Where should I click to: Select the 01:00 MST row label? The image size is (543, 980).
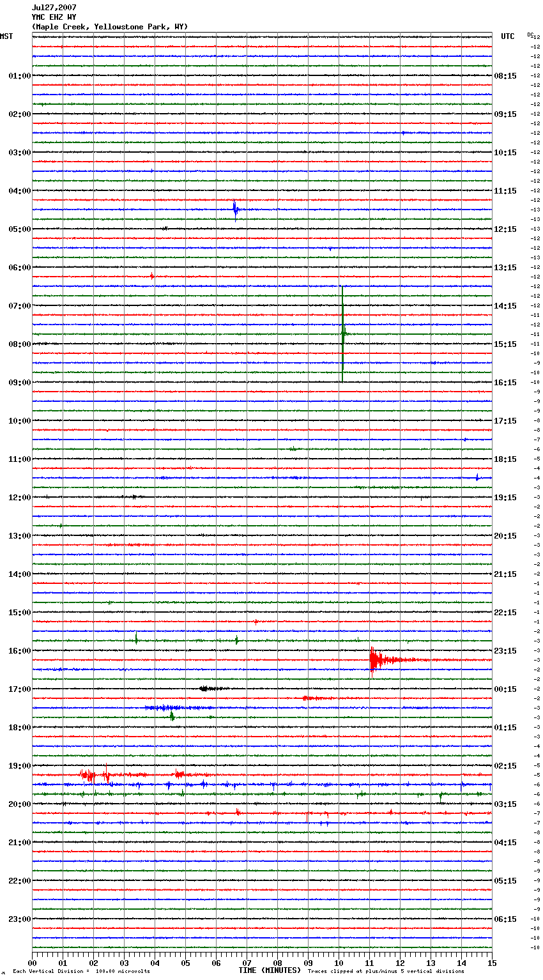point(20,76)
